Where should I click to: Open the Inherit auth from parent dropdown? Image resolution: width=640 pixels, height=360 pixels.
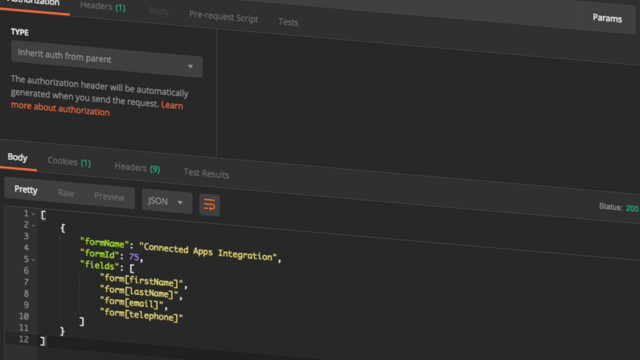107,59
